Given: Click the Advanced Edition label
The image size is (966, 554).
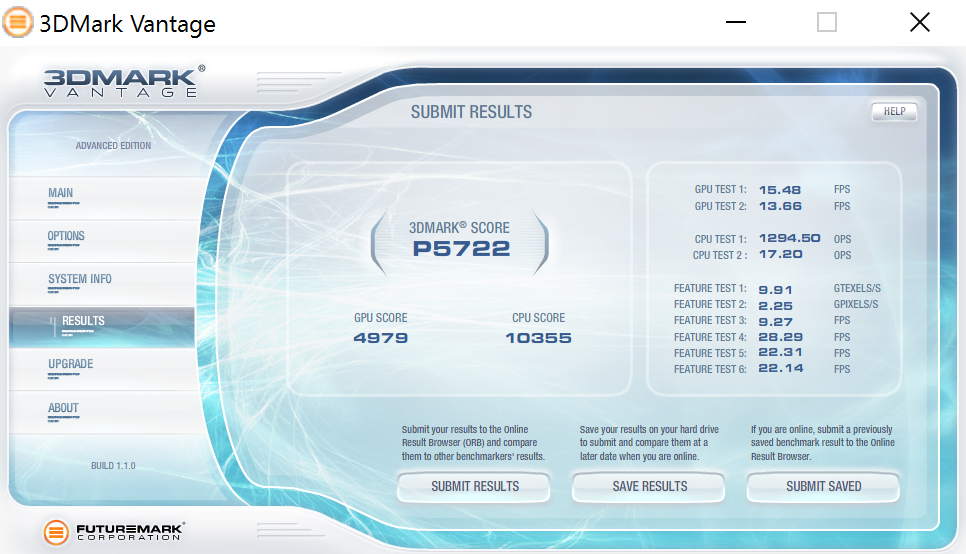Looking at the screenshot, I should coord(113,146).
